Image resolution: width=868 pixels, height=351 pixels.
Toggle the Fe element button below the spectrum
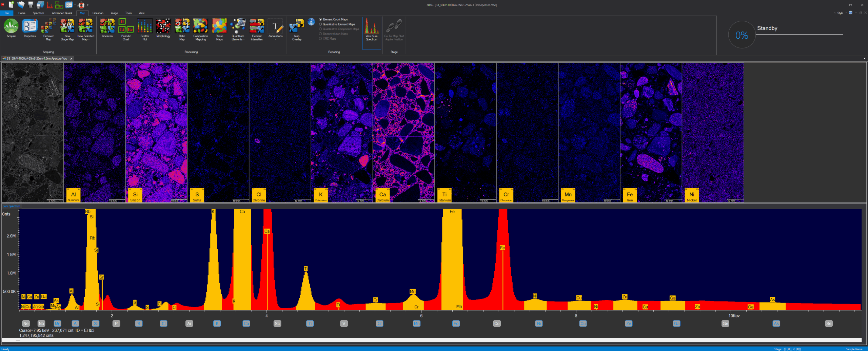point(456,324)
